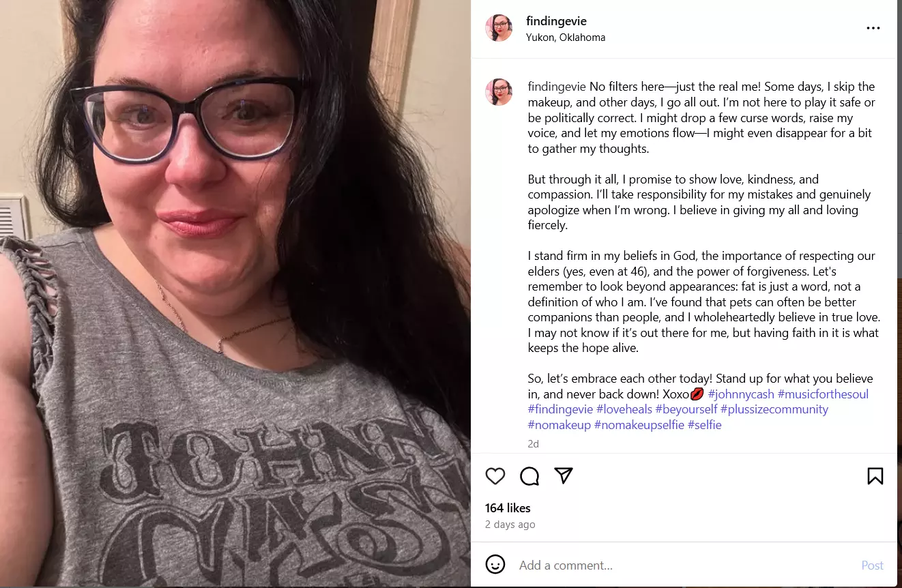
Task: View the 164 likes list
Action: point(508,508)
